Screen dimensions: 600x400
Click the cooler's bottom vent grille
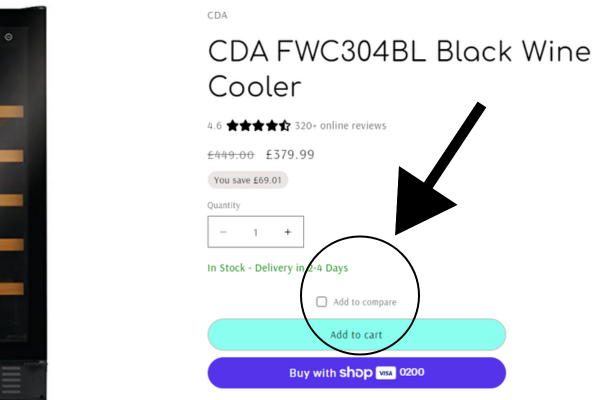tap(10, 378)
